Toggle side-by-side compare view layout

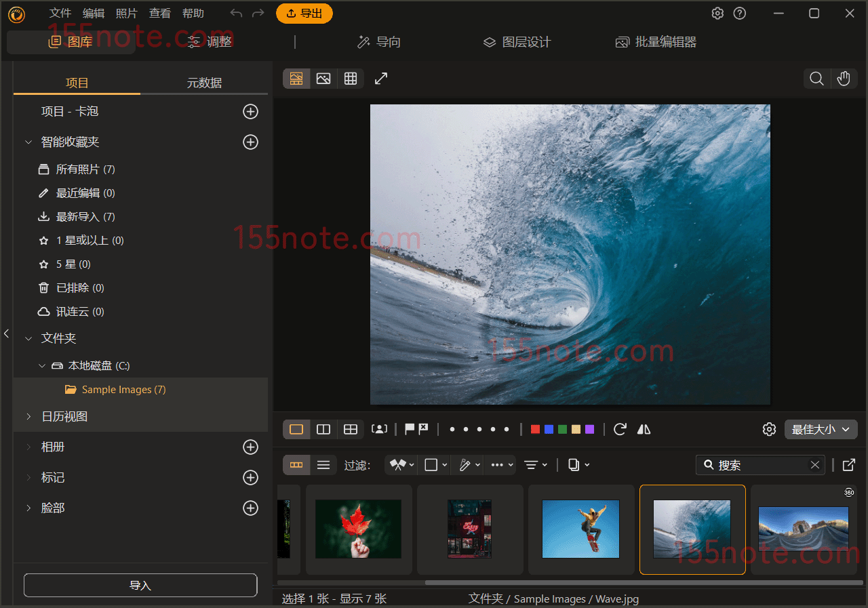(323, 429)
